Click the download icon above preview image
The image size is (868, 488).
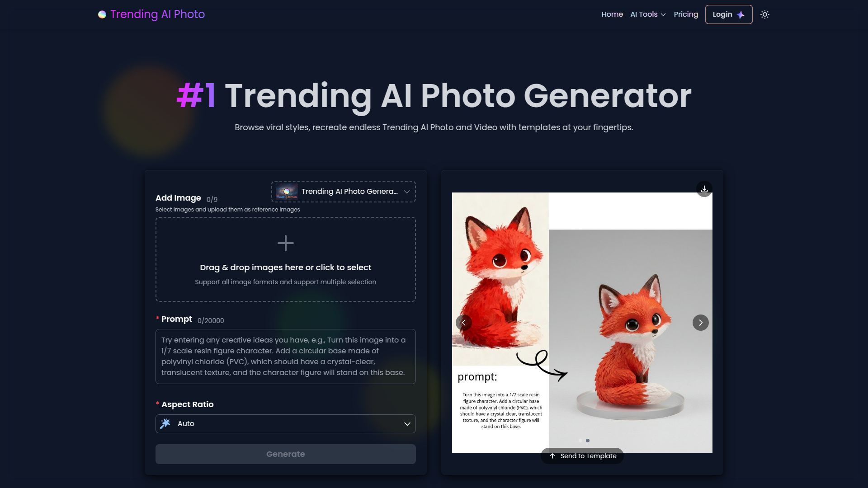click(x=704, y=189)
